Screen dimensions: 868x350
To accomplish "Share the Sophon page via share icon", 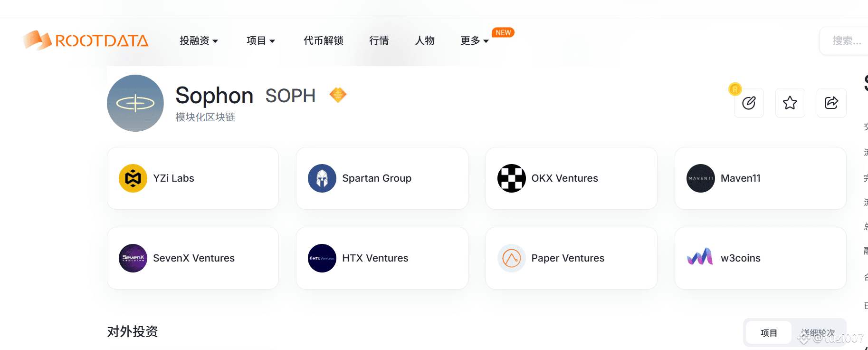I will [831, 103].
